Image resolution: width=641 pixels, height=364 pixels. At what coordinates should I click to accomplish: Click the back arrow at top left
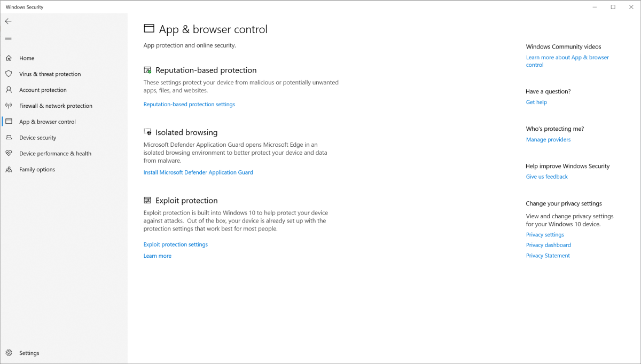8,21
